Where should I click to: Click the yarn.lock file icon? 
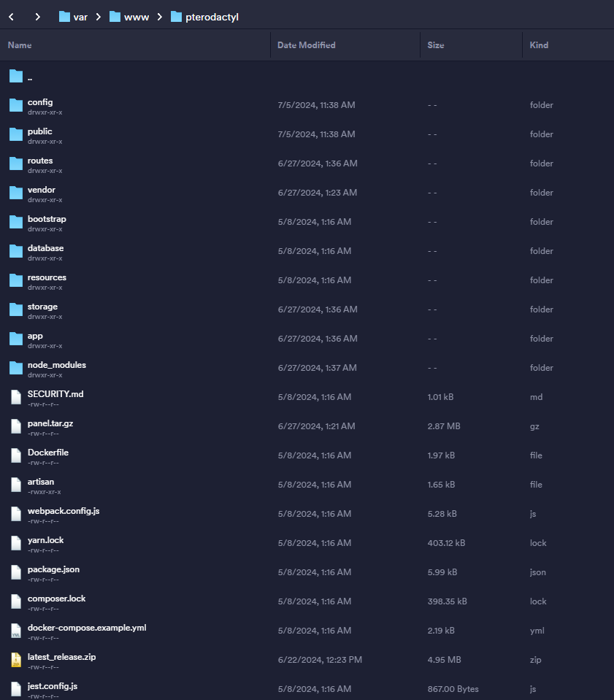pyautogui.click(x=16, y=543)
